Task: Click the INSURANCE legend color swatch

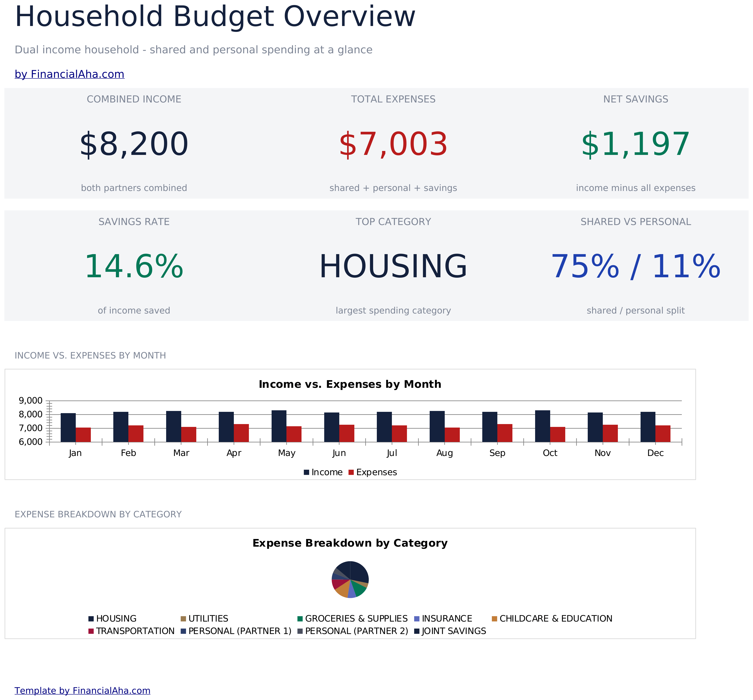Action: click(417, 619)
